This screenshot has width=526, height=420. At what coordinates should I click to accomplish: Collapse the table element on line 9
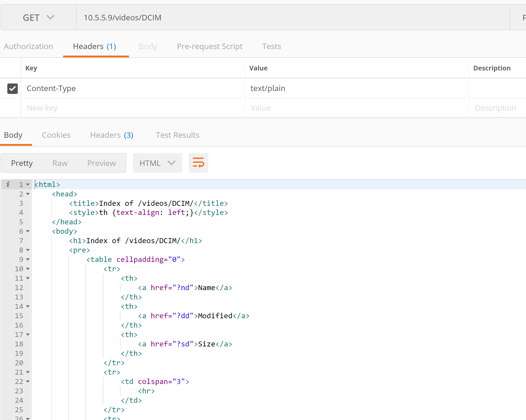tap(28, 259)
